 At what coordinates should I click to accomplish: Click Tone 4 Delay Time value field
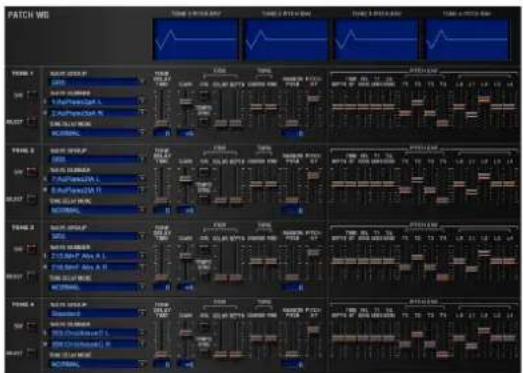coord(162,364)
